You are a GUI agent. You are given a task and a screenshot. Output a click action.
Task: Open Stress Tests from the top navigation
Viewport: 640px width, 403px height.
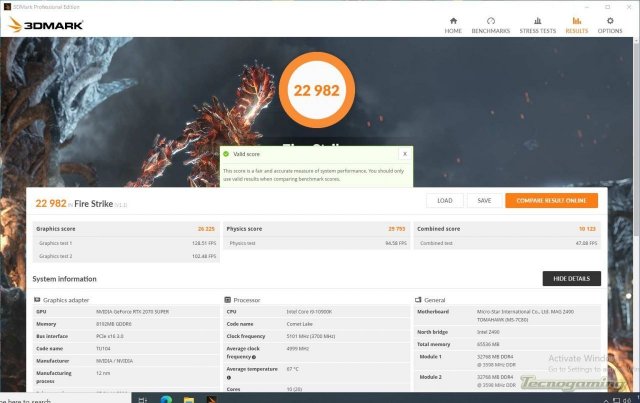(538, 24)
